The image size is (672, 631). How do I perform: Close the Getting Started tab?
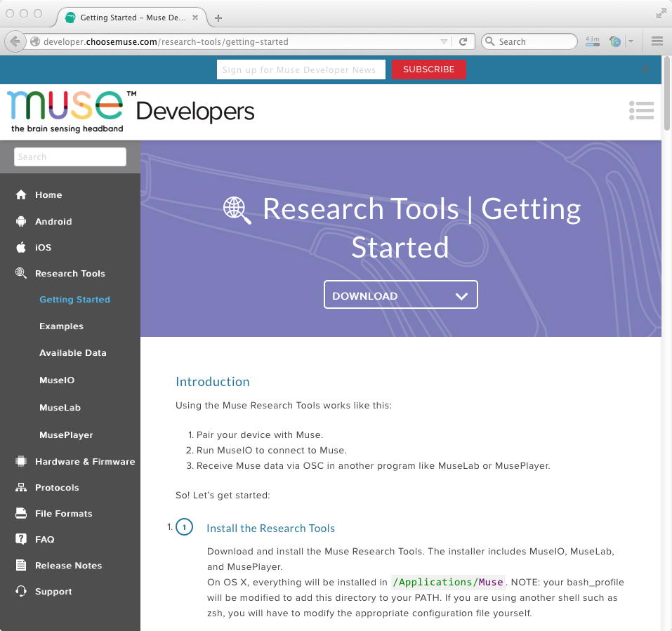(195, 18)
